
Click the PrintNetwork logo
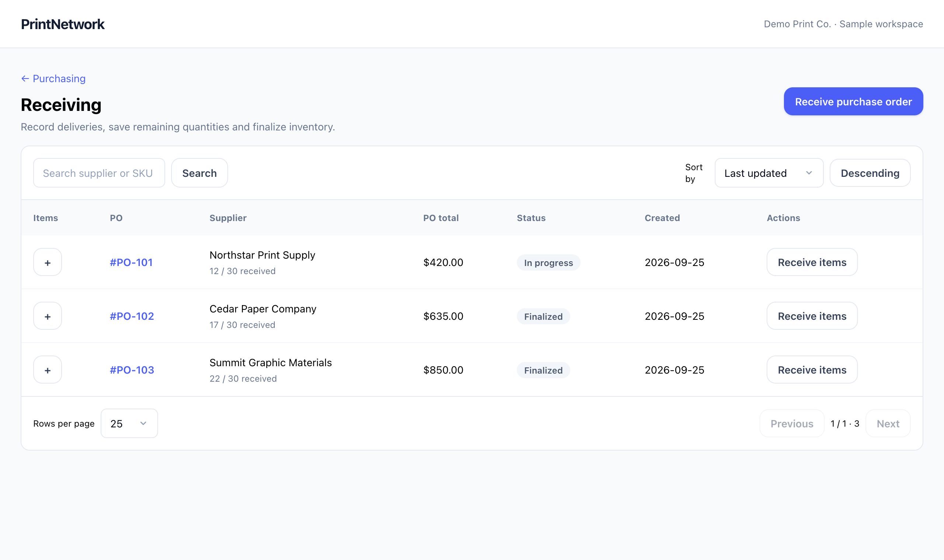63,24
